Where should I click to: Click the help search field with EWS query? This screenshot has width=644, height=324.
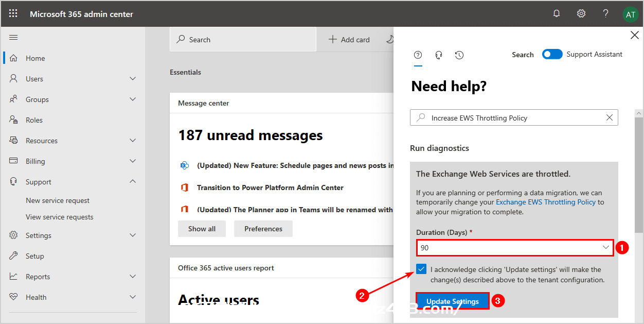tap(514, 118)
